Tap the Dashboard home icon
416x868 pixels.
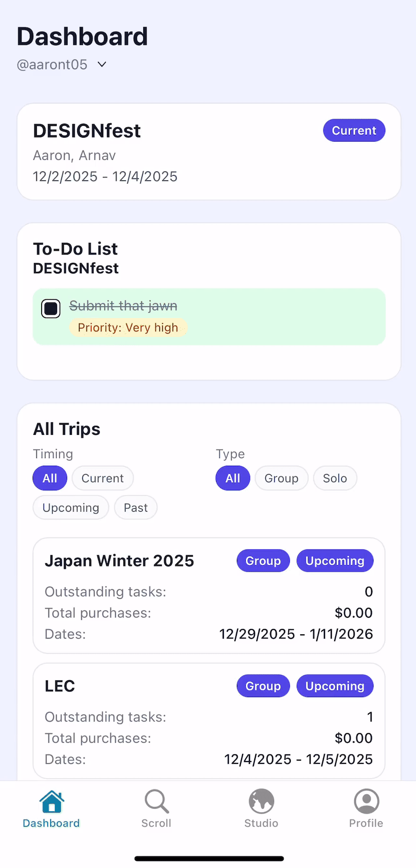pyautogui.click(x=52, y=801)
